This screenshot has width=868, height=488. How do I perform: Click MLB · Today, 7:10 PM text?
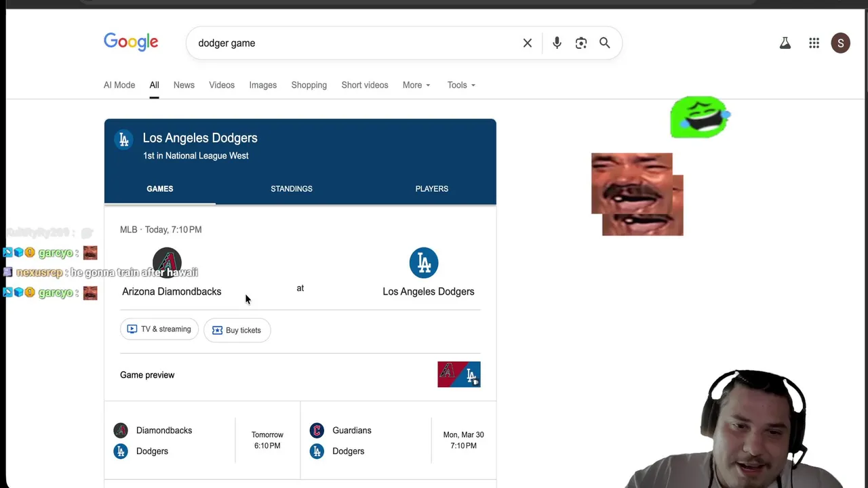161,230
